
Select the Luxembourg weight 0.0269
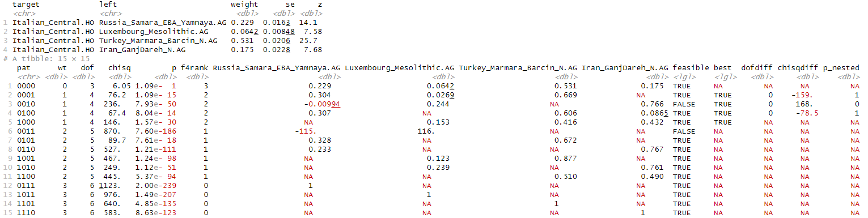441,95
